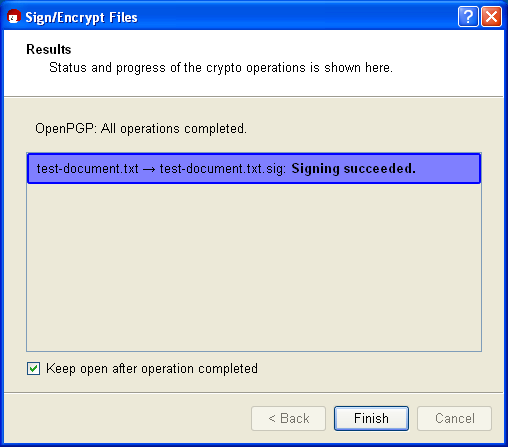Viewport: 508px width, 447px height.
Task: Click the OpenPGP All operations completed status
Action: tap(141, 129)
